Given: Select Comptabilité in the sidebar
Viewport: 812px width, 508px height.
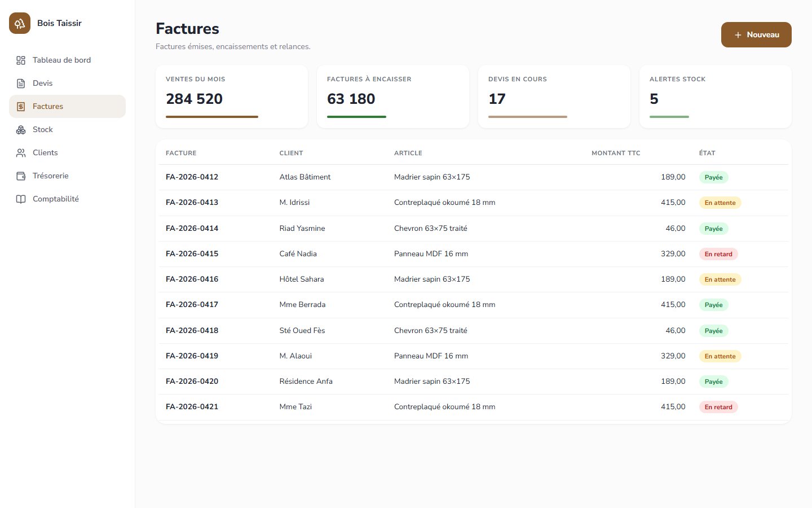Looking at the screenshot, I should (67, 199).
